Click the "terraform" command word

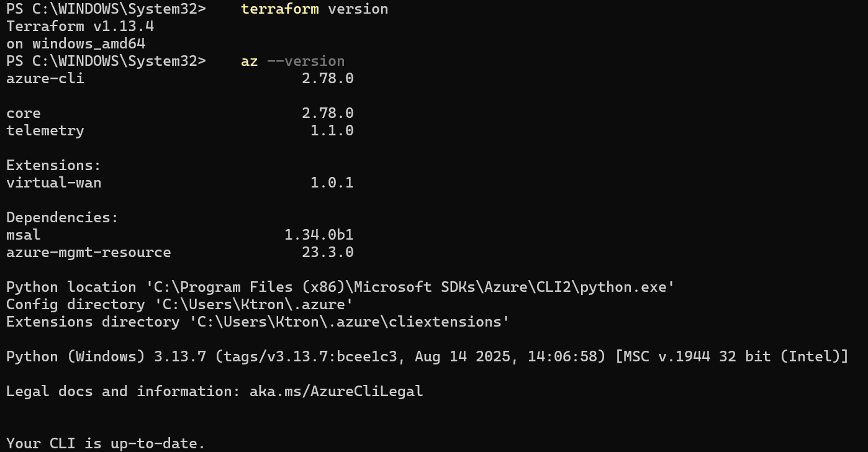[280, 9]
